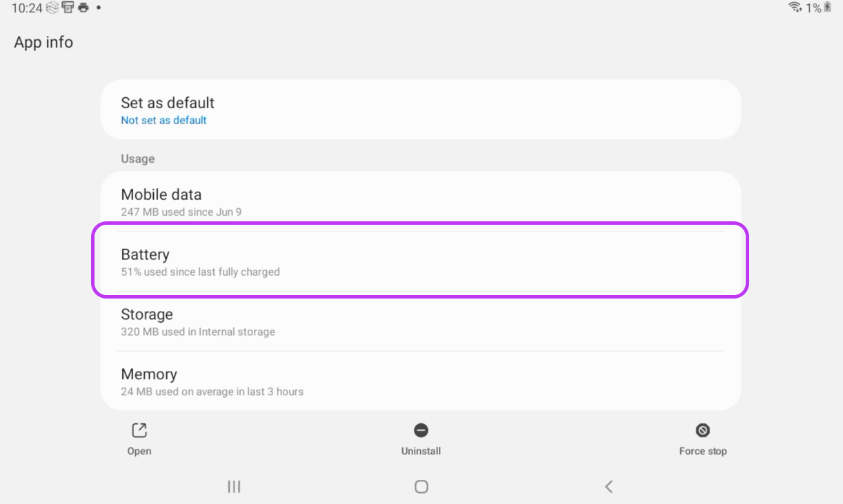
Task: Tap the battery charging indicator icon
Action: (827, 8)
